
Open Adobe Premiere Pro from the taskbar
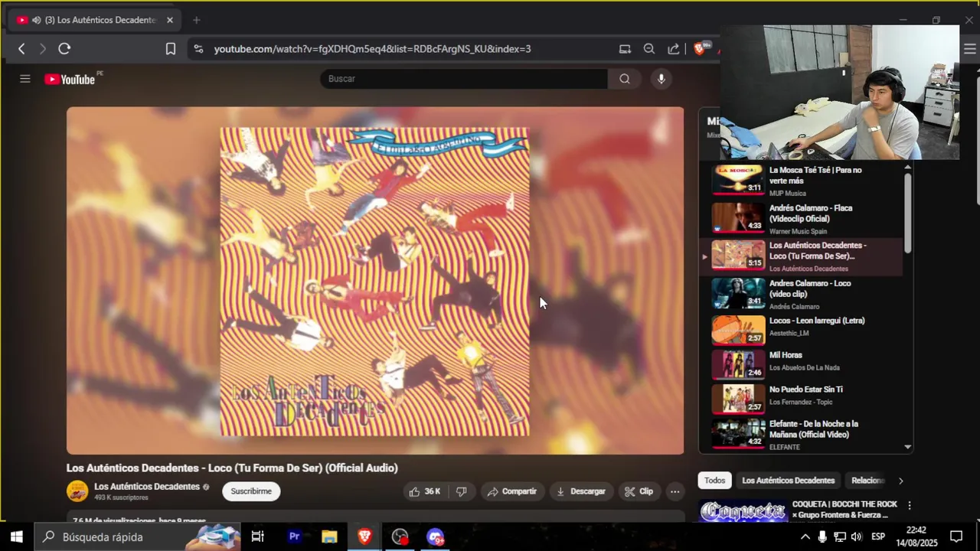pyautogui.click(x=294, y=536)
